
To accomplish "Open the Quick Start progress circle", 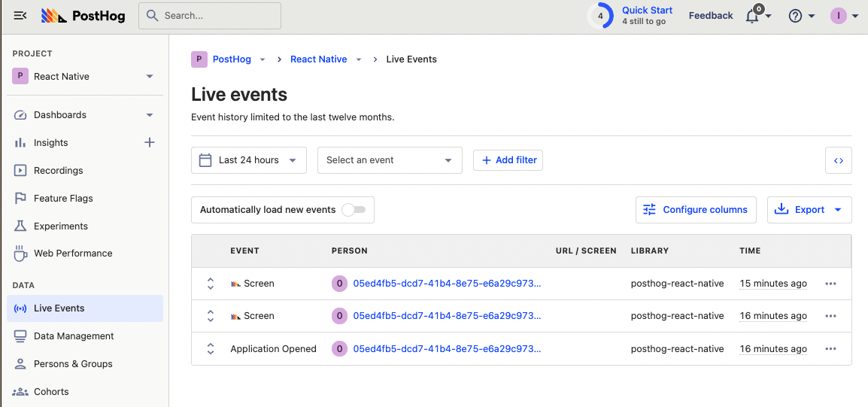I will 600,16.
